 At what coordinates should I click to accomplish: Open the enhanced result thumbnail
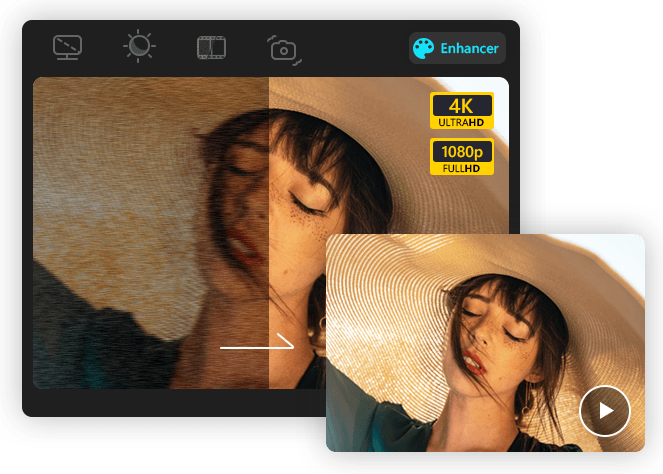(x=485, y=342)
